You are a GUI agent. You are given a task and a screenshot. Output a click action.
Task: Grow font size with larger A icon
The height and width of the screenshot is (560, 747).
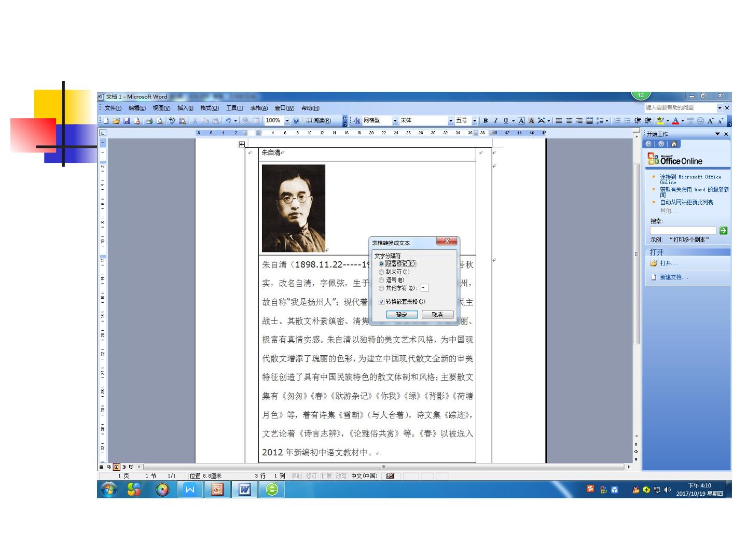pos(710,121)
